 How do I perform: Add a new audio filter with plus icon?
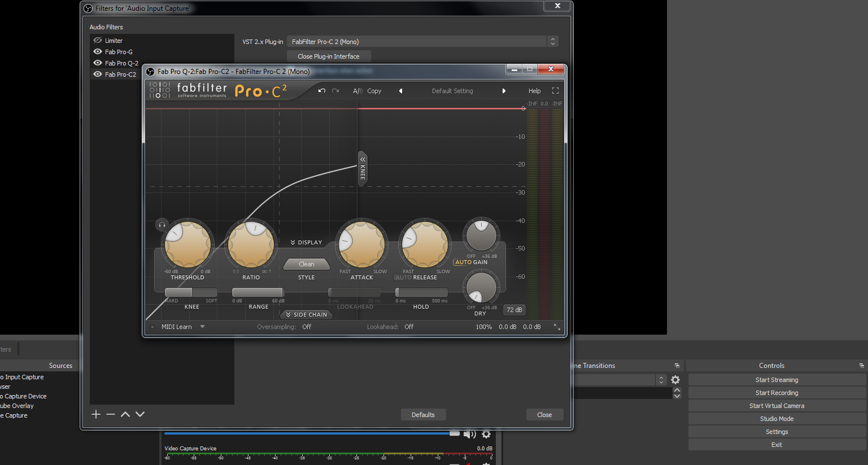(96, 414)
